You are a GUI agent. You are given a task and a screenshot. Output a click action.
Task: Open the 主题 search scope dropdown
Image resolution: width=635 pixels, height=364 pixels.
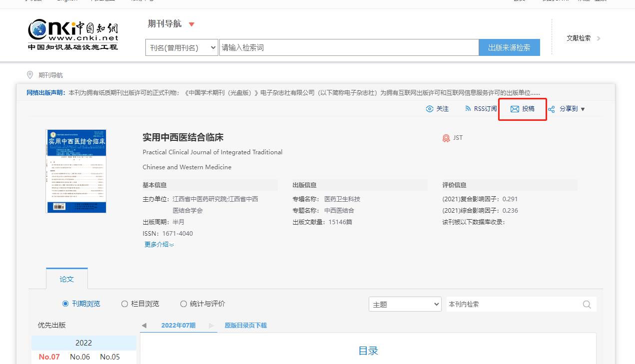(x=405, y=304)
